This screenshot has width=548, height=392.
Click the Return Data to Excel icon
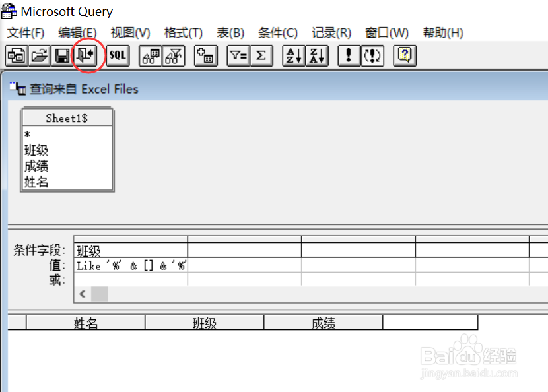click(86, 55)
